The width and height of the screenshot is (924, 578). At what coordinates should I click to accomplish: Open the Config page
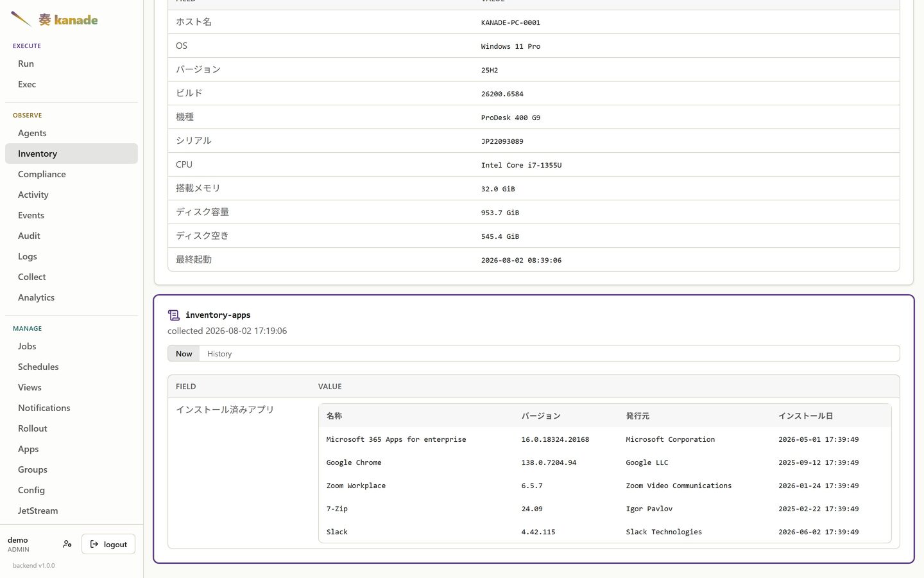pyautogui.click(x=71, y=490)
